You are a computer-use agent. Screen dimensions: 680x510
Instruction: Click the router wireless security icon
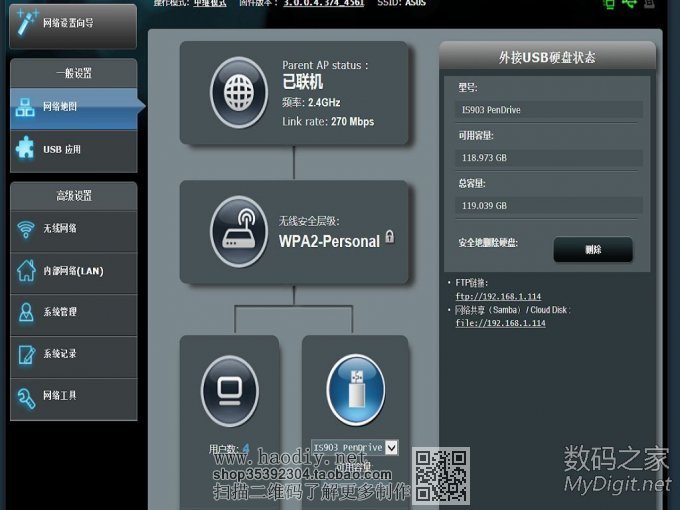(x=239, y=232)
